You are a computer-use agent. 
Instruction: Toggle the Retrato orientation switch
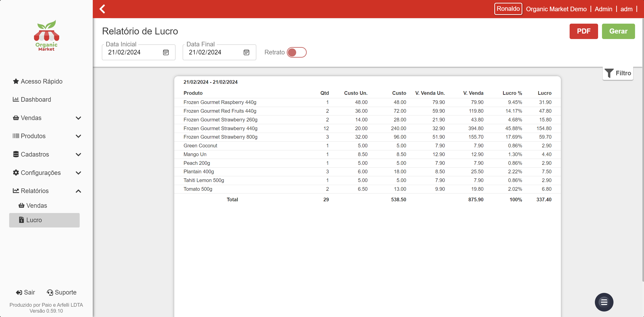coord(297,52)
